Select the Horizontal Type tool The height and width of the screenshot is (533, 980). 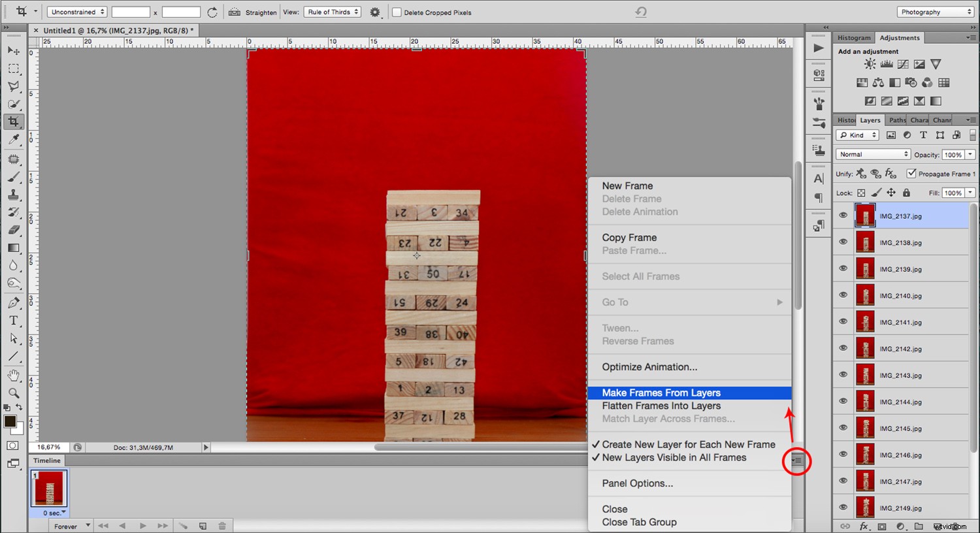[x=14, y=320]
